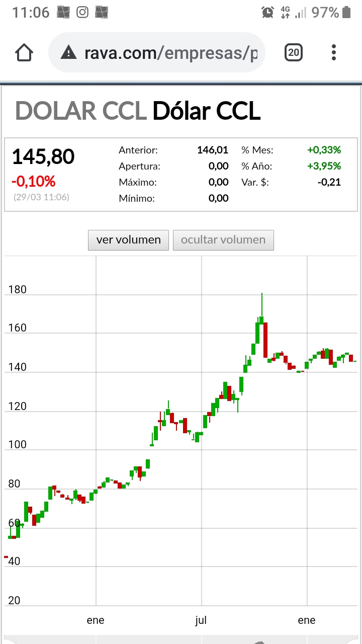Screen dimensions: 362x644
Task: Tap the clock time 11:06 in status bar
Action: [x=31, y=12]
